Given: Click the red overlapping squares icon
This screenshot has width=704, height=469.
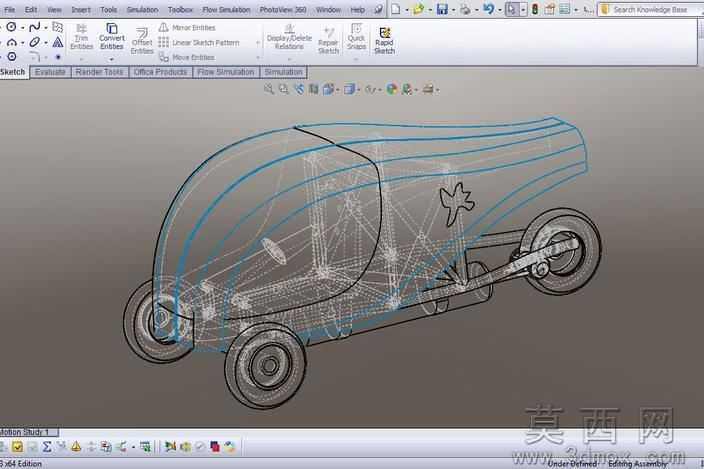Looking at the screenshot, I should point(215,447).
